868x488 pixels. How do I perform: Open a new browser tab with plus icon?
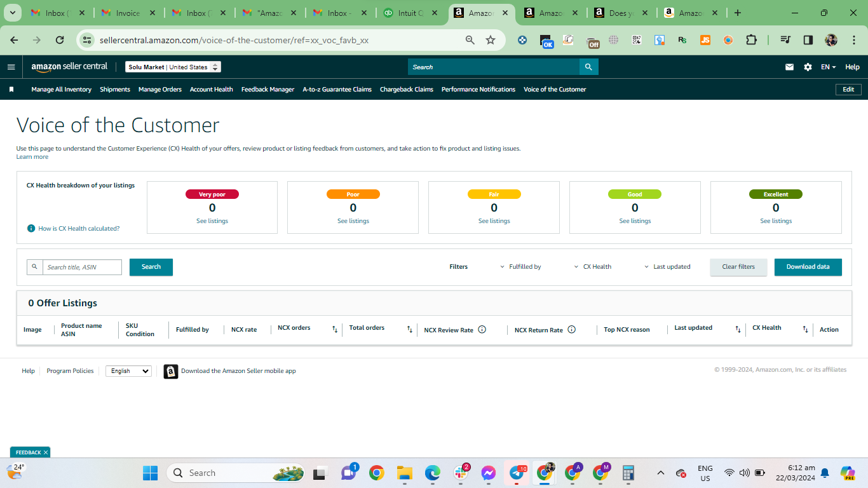click(737, 13)
